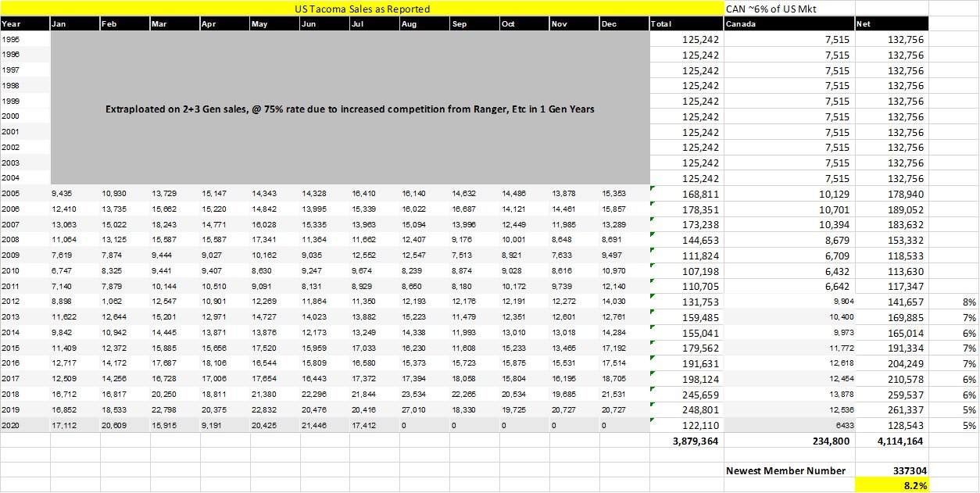980x493 pixels.
Task: Select the 'Nov' header cell
Action: [x=574, y=24]
